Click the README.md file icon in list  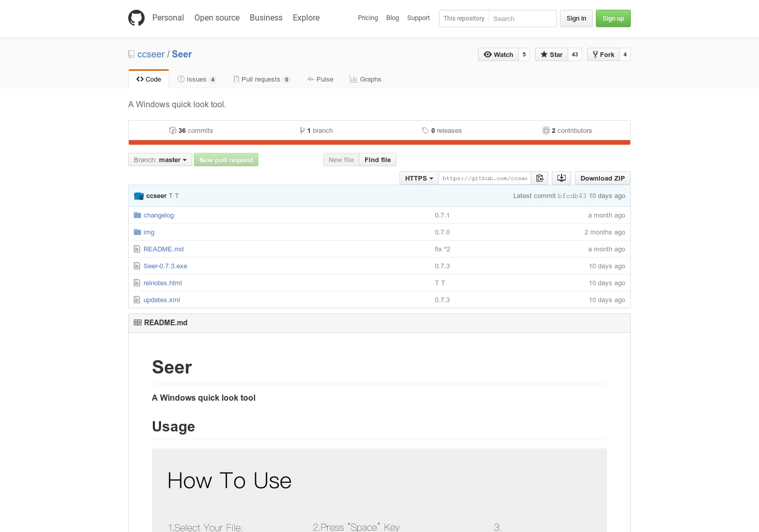(x=137, y=249)
